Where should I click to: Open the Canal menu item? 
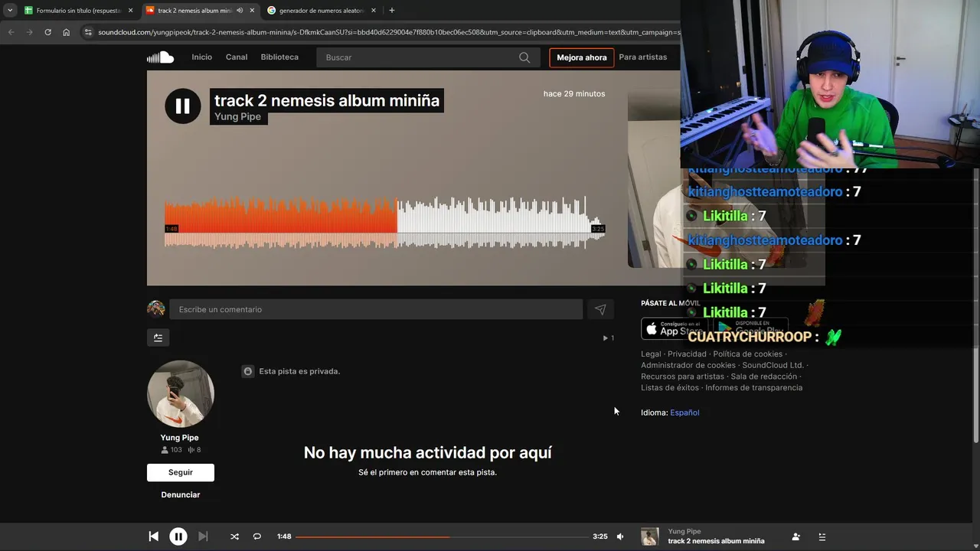tap(237, 57)
